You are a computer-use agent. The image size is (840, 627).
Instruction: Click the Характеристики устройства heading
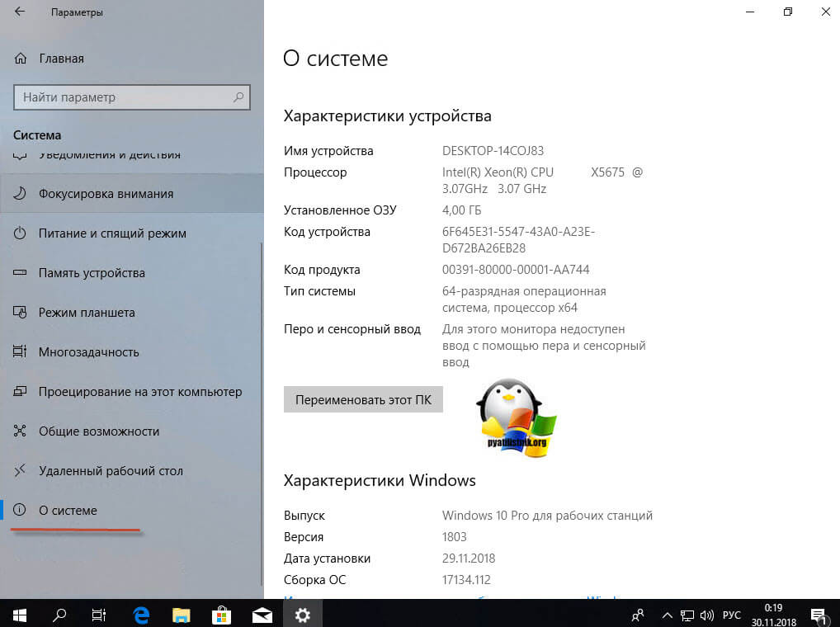pos(387,116)
